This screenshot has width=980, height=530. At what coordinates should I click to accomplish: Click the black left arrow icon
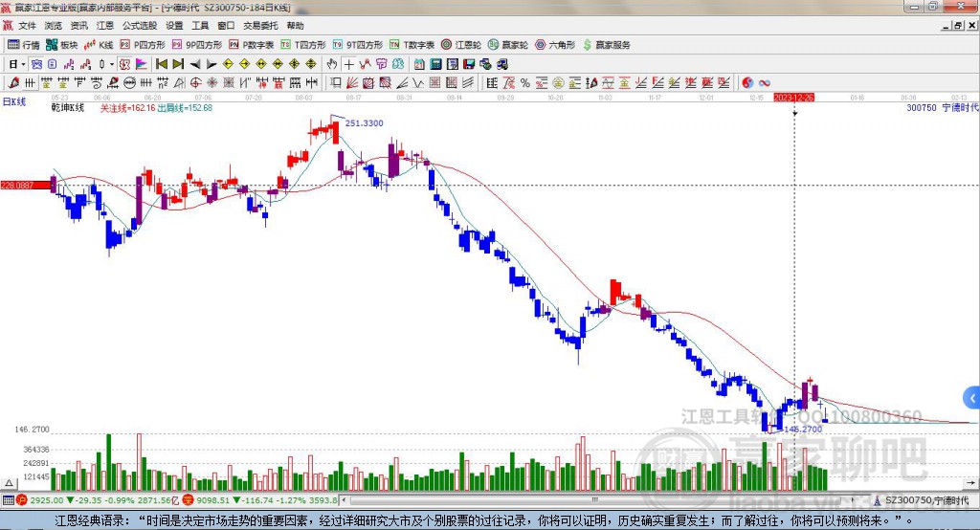195,64
